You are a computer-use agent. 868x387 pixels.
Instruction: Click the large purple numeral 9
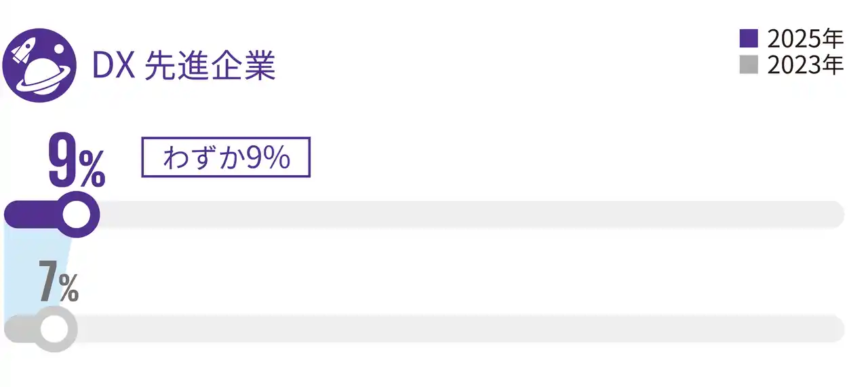(x=63, y=162)
